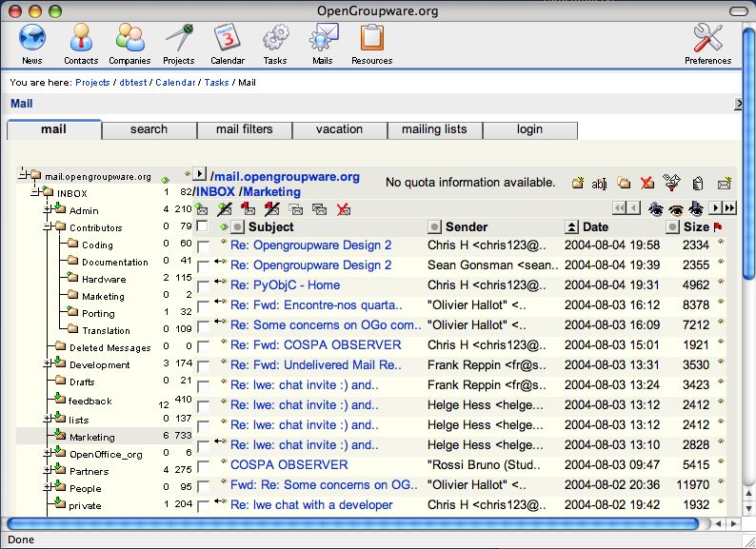Collapse the Contributors folder node
Viewport: 756px width, 549px height.
(48, 226)
